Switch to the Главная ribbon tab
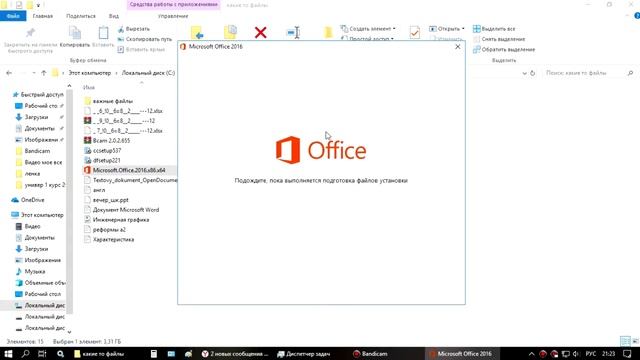640x360 pixels. 43,16
